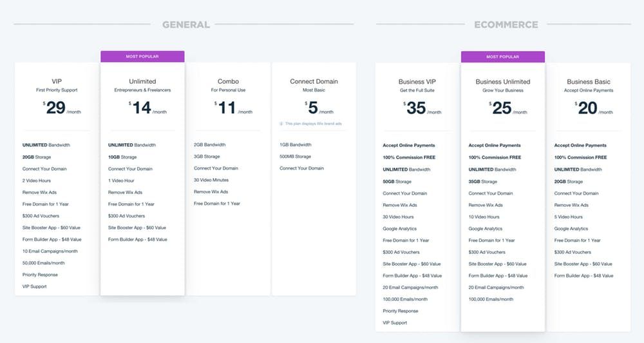This screenshot has height=343, width=644.
Task: Click the $25 per month price
Action: point(508,108)
